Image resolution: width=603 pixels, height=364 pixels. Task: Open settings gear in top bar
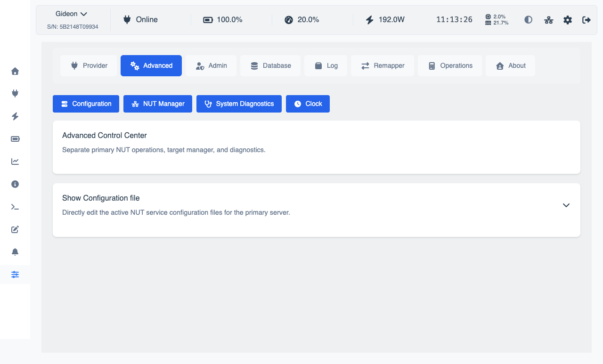pos(568,20)
